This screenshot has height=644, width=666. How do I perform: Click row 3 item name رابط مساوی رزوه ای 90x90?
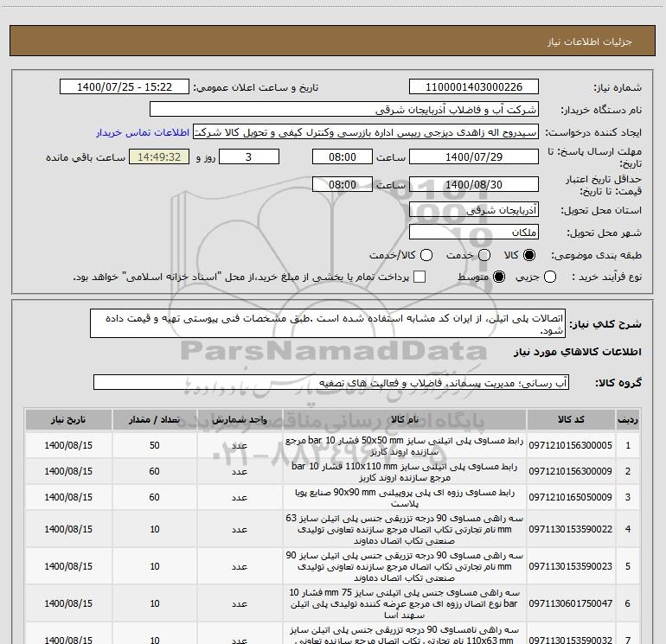pyautogui.click(x=405, y=498)
